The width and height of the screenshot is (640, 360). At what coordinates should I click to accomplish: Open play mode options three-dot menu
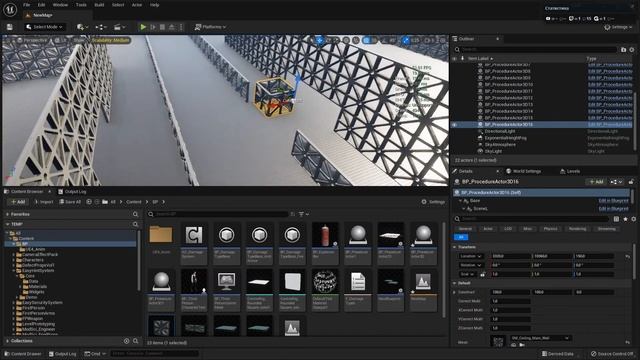pos(181,27)
